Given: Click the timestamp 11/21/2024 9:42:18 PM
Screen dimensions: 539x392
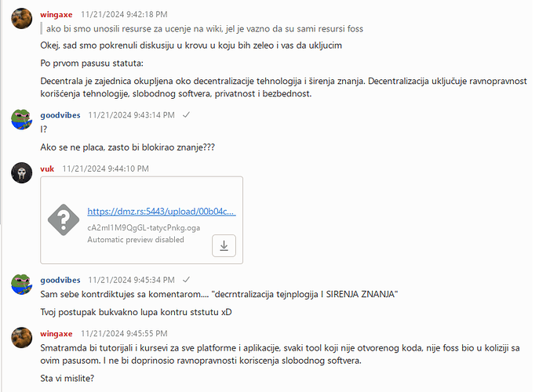Looking at the screenshot, I should coord(124,14).
